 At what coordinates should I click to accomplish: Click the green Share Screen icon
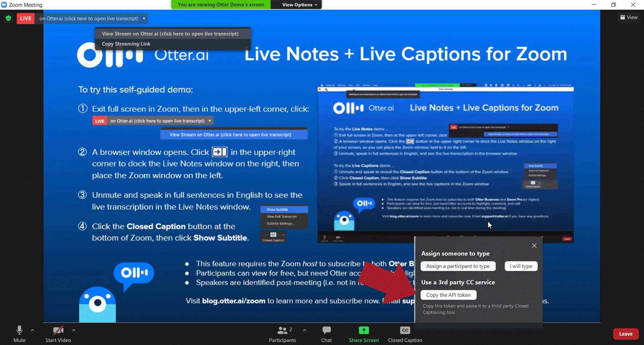pyautogui.click(x=364, y=330)
